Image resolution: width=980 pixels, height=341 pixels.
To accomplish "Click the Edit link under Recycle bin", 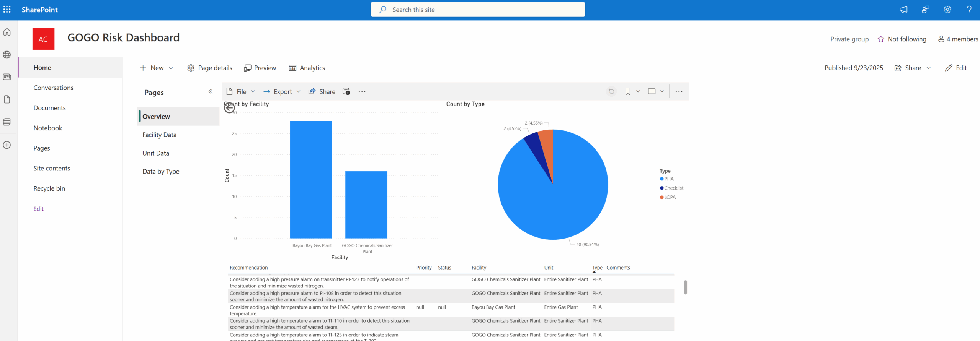I will point(38,209).
